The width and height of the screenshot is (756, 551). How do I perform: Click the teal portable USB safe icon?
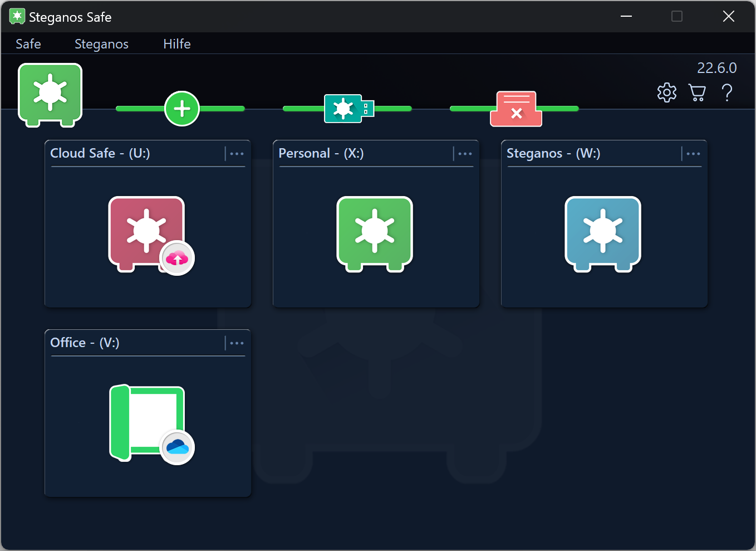(x=348, y=109)
